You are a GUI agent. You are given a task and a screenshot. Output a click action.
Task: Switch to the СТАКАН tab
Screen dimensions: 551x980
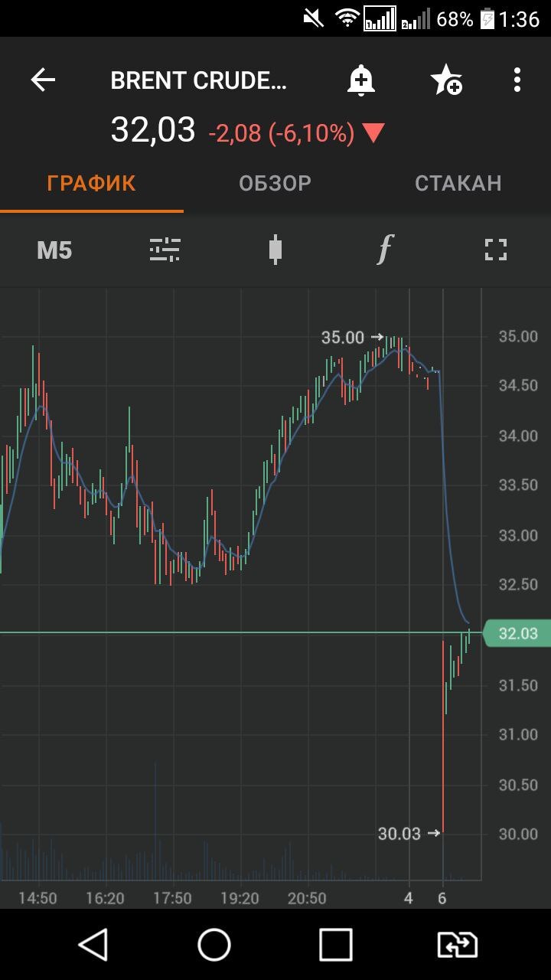458,184
